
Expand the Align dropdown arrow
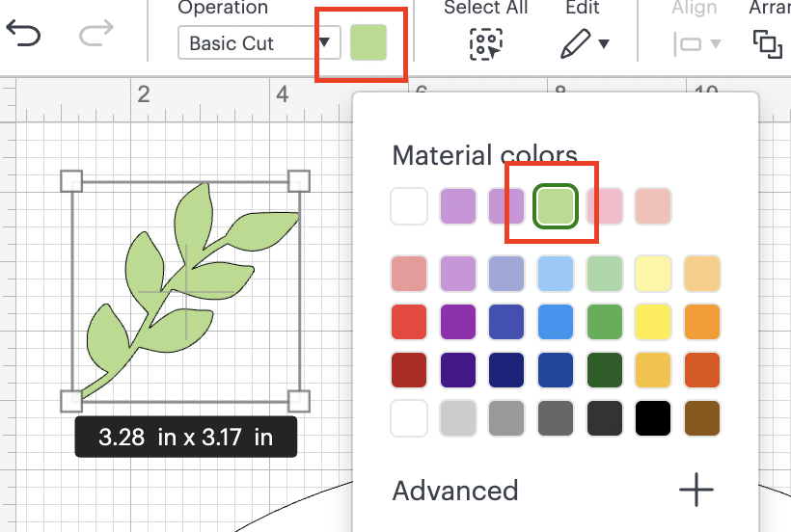coord(716,43)
